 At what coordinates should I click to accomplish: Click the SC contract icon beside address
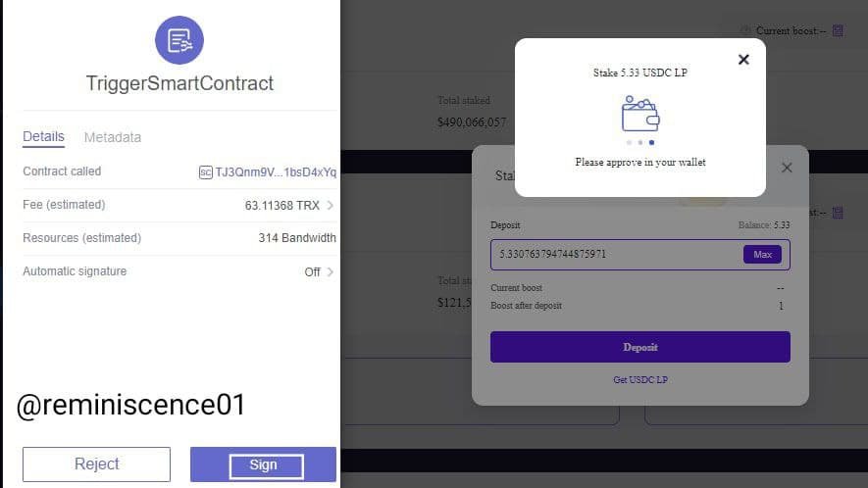[205, 172]
